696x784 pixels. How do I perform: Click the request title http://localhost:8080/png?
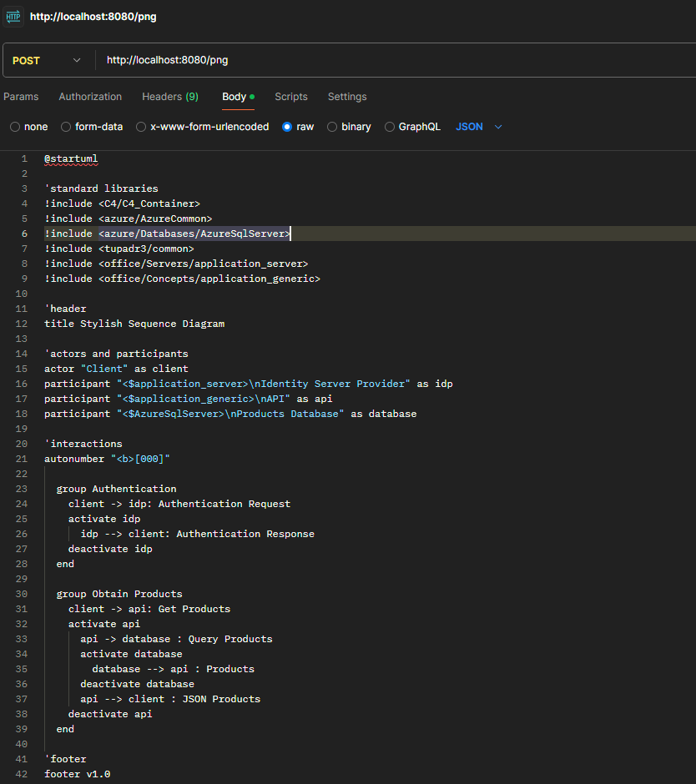pyautogui.click(x=93, y=17)
